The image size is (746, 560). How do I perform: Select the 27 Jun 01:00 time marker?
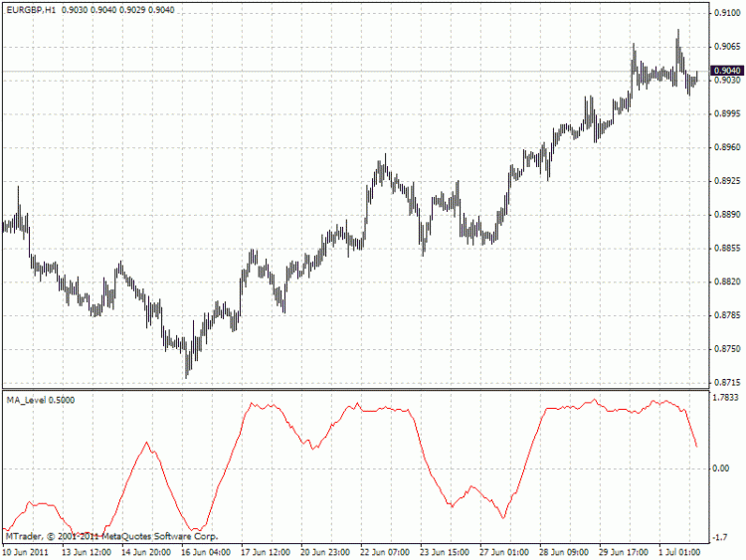505,551
